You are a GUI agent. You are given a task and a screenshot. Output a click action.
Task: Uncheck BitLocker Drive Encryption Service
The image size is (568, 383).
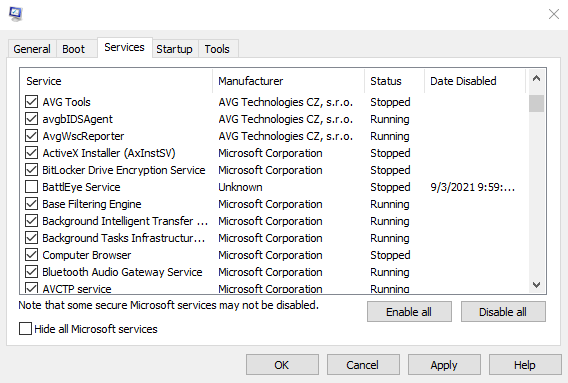(x=32, y=170)
